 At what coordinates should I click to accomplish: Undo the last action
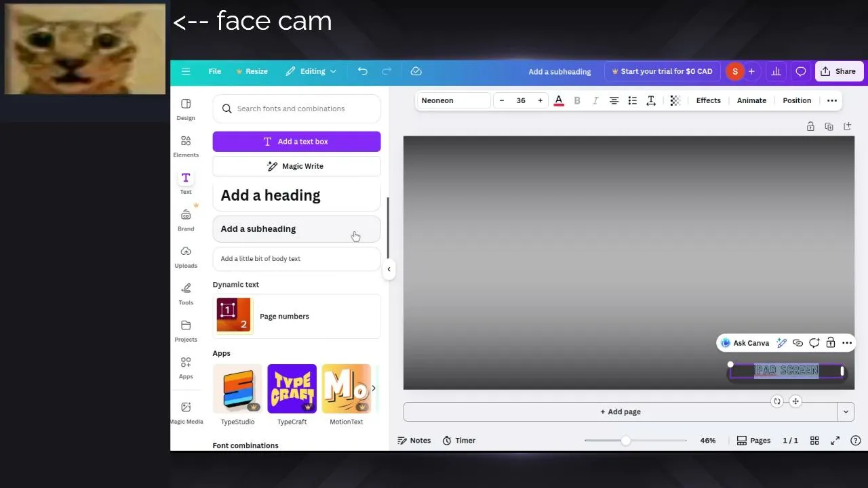pos(363,71)
